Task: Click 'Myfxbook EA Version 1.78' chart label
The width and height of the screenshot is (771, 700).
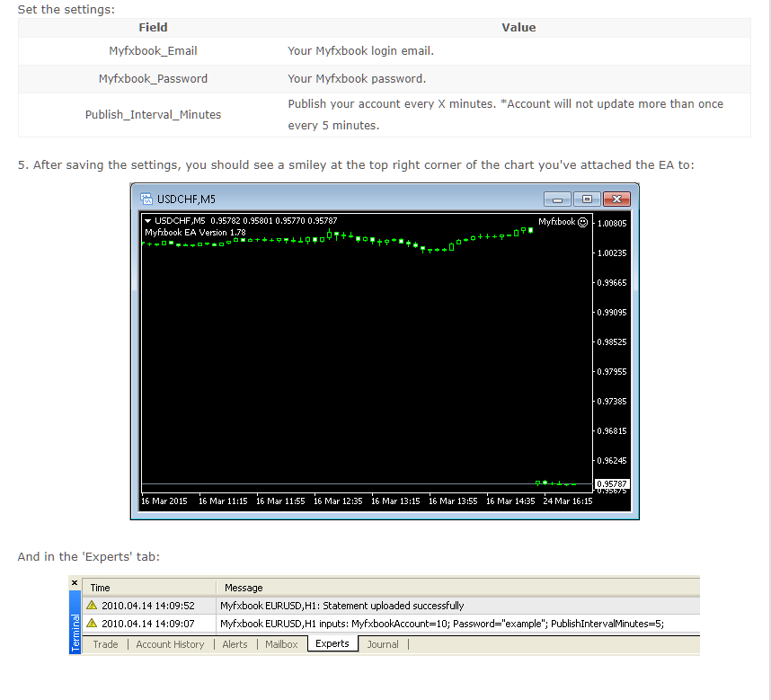Action: point(195,233)
